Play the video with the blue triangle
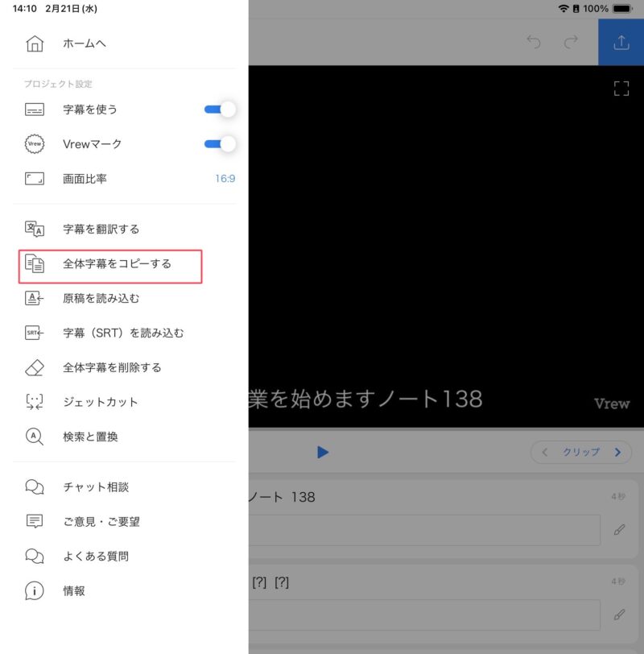Screen dimensions: 644x654 coord(323,452)
